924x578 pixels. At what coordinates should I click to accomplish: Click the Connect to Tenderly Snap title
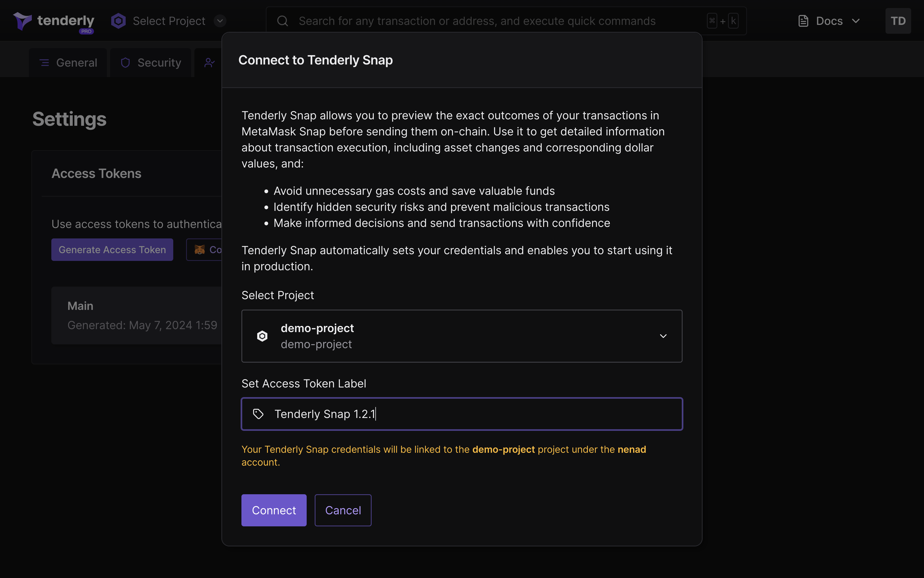[x=315, y=60]
